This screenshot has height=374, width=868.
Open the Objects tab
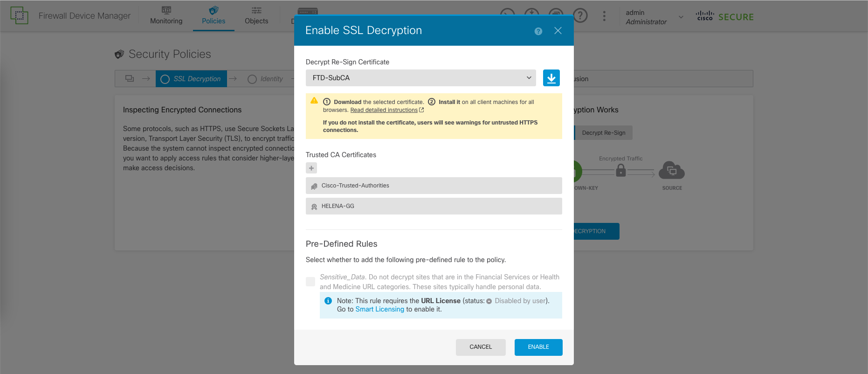coord(256,16)
